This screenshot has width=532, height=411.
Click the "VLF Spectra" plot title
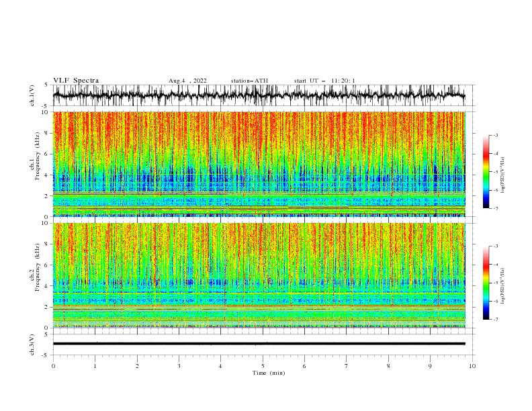76,81
